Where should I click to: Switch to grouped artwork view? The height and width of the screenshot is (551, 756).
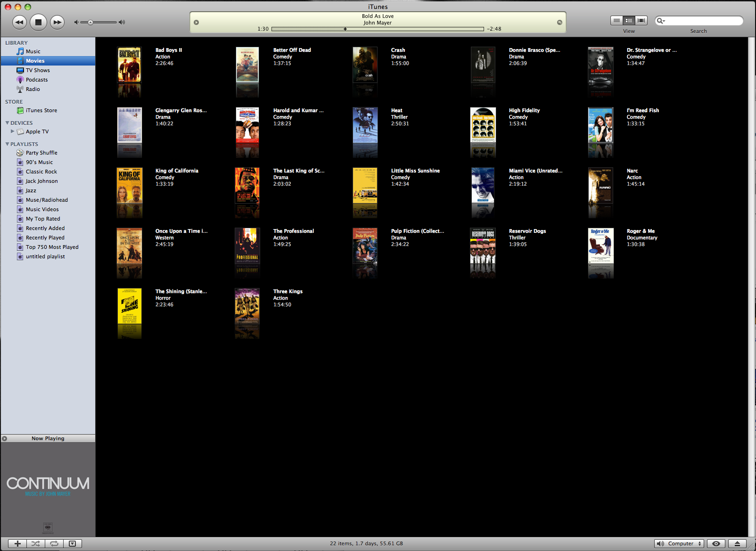click(x=629, y=20)
